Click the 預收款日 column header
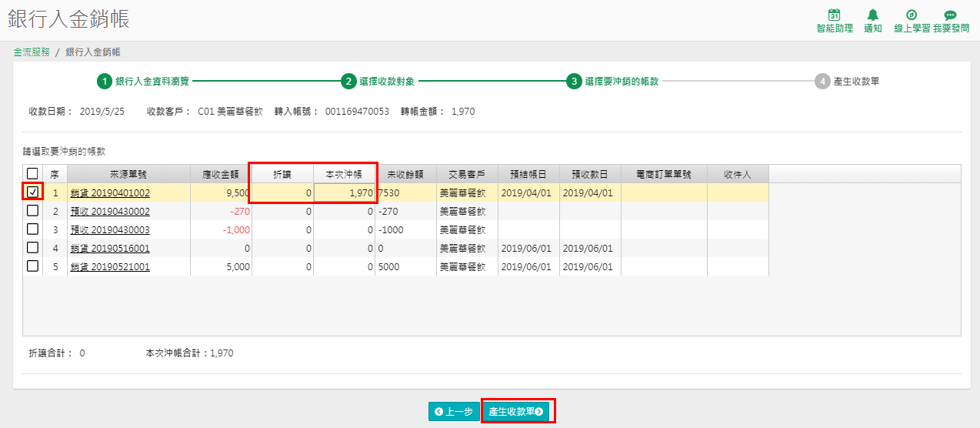 pyautogui.click(x=590, y=174)
